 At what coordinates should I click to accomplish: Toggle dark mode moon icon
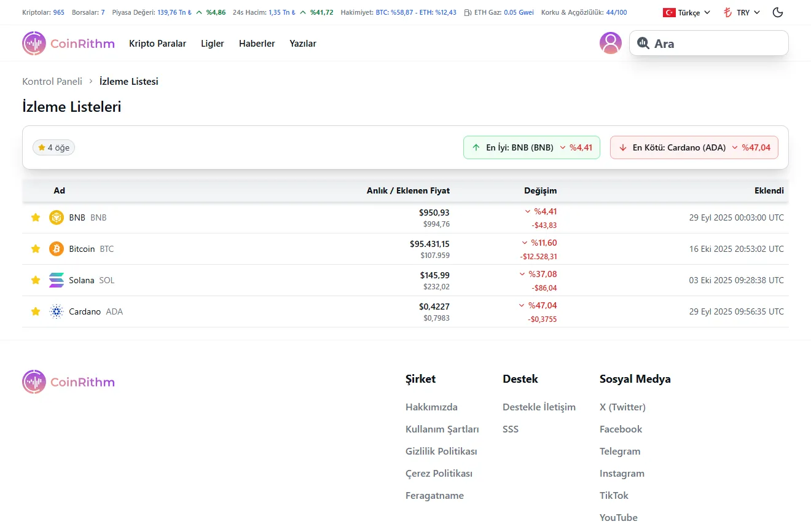[778, 12]
